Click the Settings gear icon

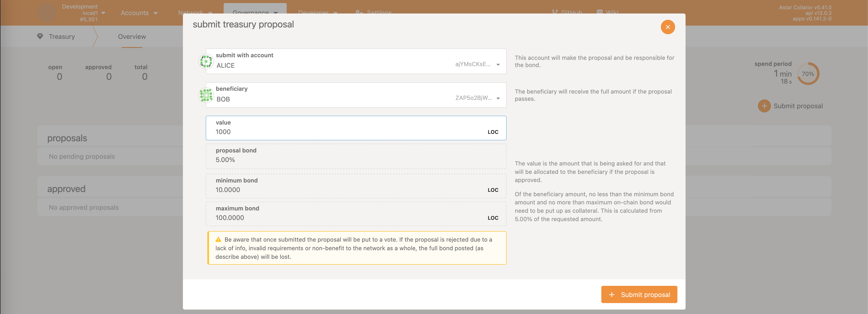359,12
